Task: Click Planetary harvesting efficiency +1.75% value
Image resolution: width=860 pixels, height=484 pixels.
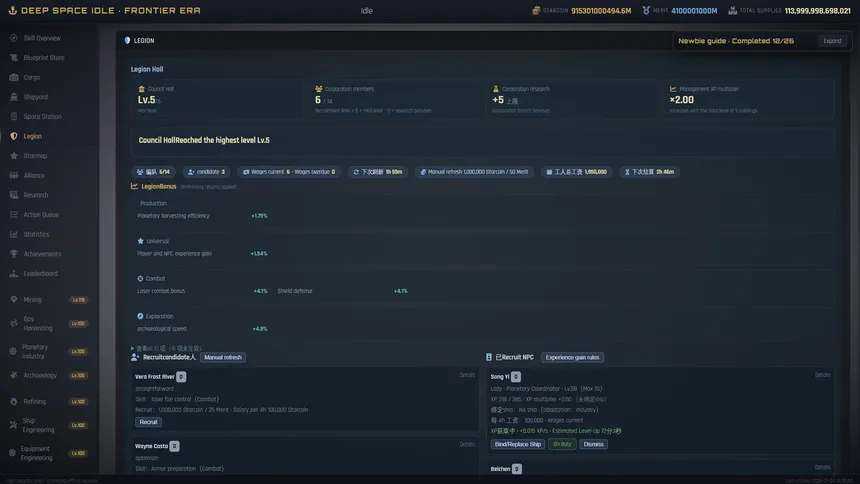Action: (259, 216)
